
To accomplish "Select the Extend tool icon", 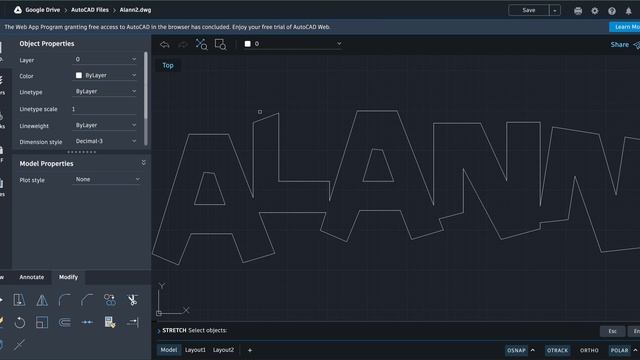I will pyautogui.click(x=132, y=322).
